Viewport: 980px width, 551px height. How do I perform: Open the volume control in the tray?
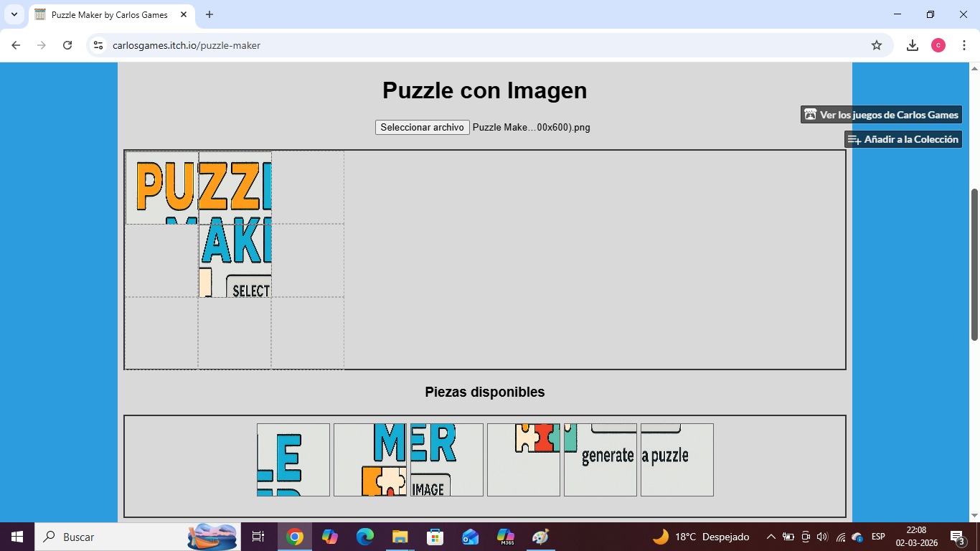(823, 537)
